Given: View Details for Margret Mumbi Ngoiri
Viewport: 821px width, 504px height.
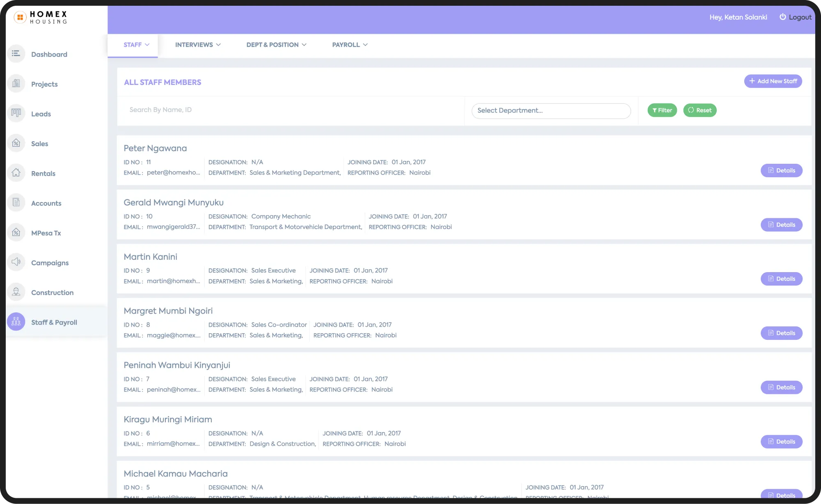Looking at the screenshot, I should (x=782, y=333).
